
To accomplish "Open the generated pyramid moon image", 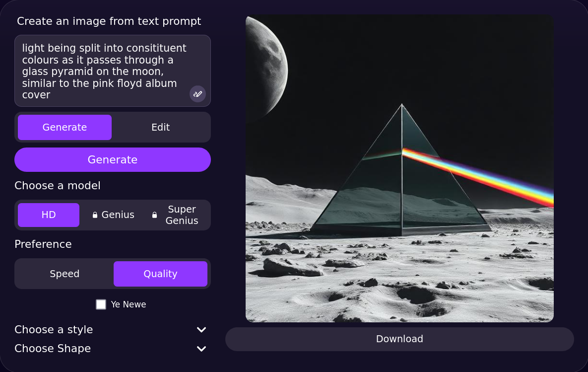I will click(399, 168).
